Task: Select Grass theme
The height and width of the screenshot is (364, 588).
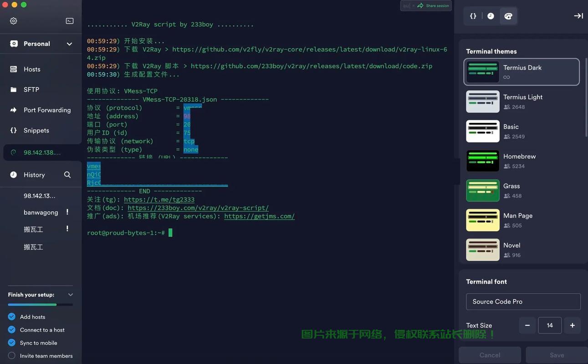Action: coord(522,190)
